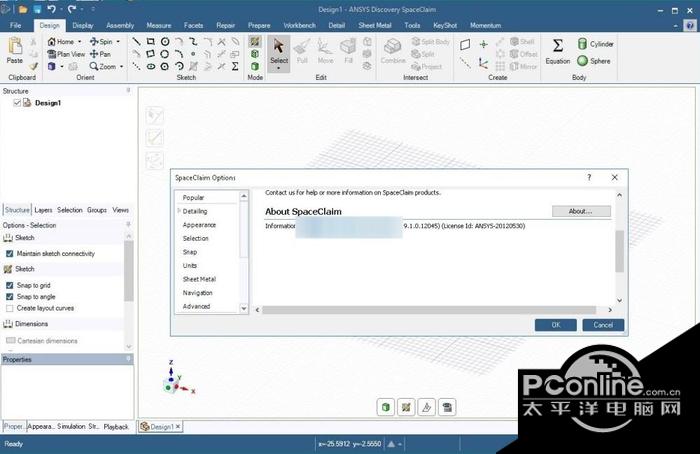Click dialog vertical scrollbar thumb
The image size is (700, 454).
tap(619, 251)
